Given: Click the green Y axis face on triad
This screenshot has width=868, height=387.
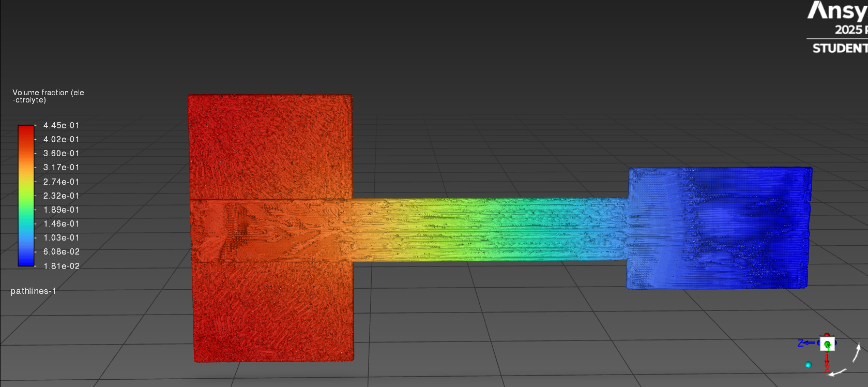Looking at the screenshot, I should pos(827,344).
